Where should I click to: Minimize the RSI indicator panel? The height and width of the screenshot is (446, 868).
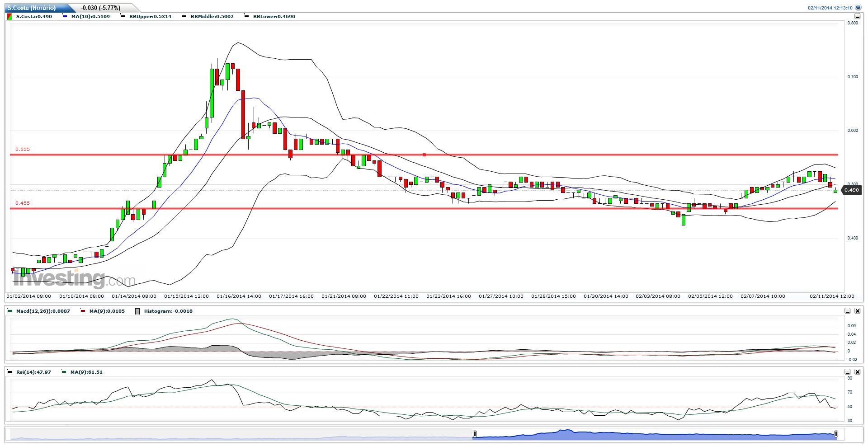point(848,372)
